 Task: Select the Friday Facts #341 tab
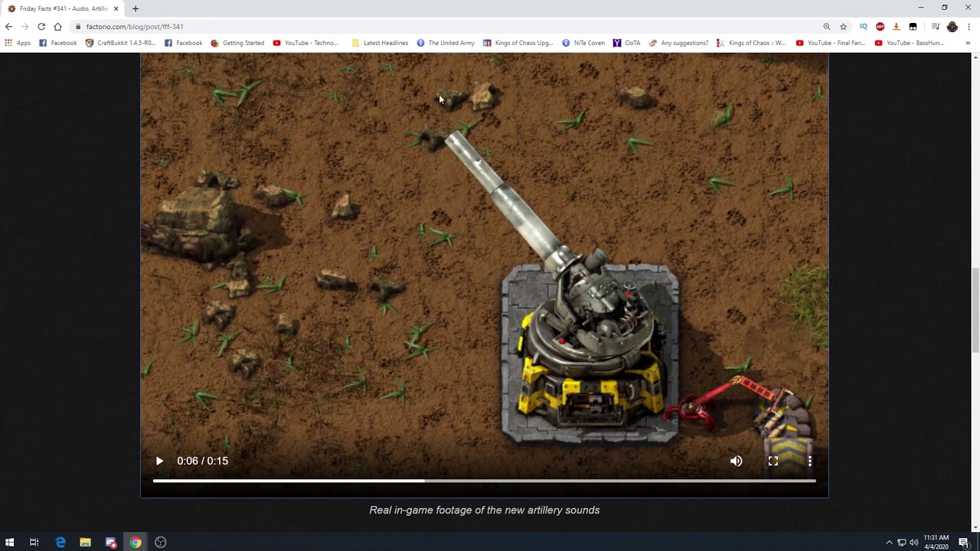[64, 8]
